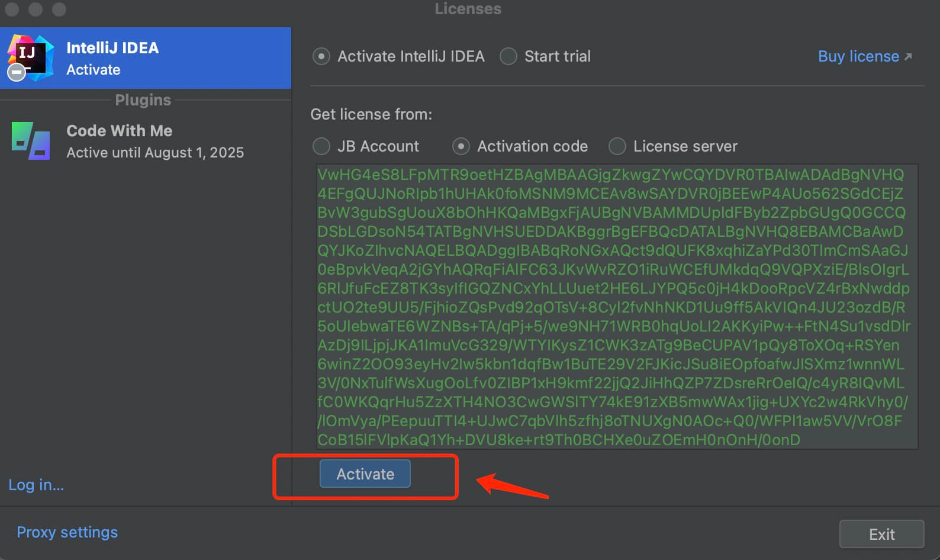Click code line starting 'DSbLGDsoN54TATBg'

[x=610, y=231]
